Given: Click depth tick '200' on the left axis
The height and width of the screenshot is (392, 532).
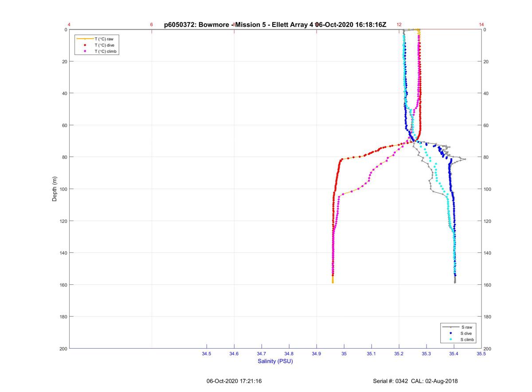Looking at the screenshot, I should coord(63,349).
